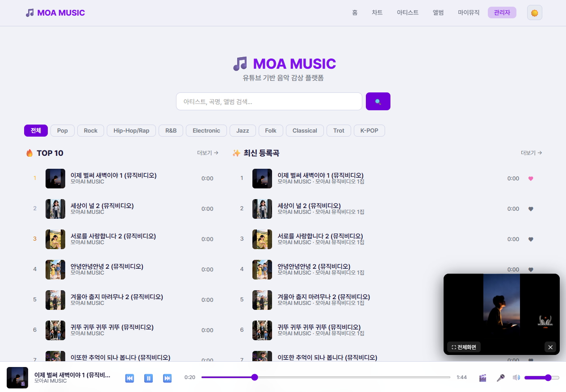Select 겨울아 춥지 마려무나 2 title in TOP 10
566x392 pixels.
click(117, 296)
